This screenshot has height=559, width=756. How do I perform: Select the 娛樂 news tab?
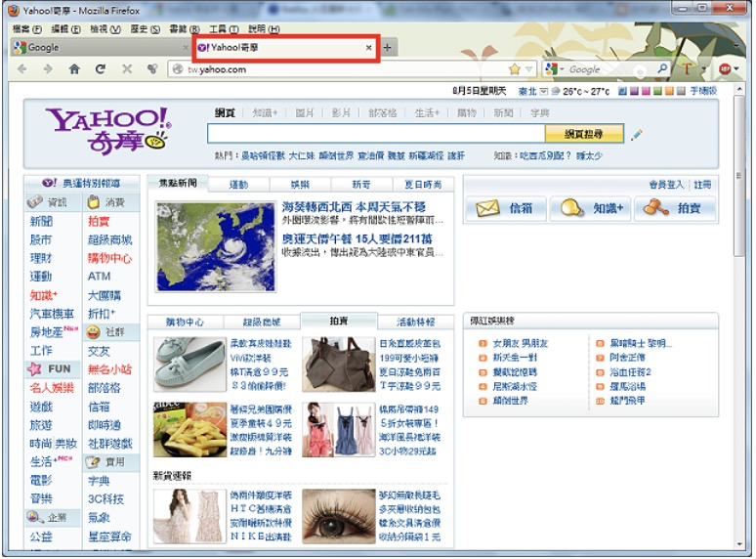pyautogui.click(x=300, y=185)
